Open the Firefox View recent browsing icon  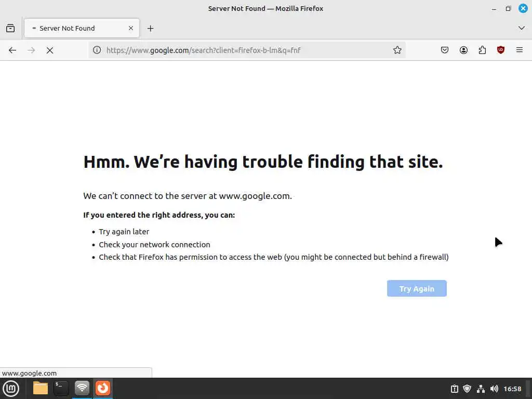tap(10, 28)
